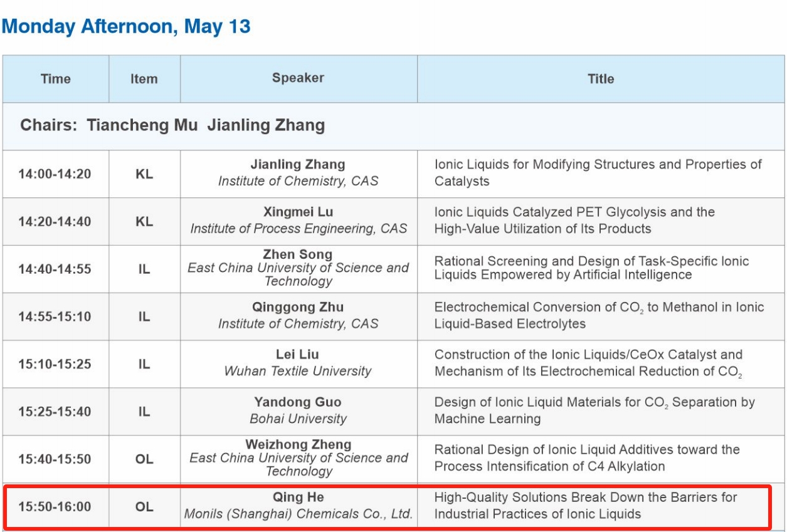
Task: Select the Time column header
Action: (56, 79)
